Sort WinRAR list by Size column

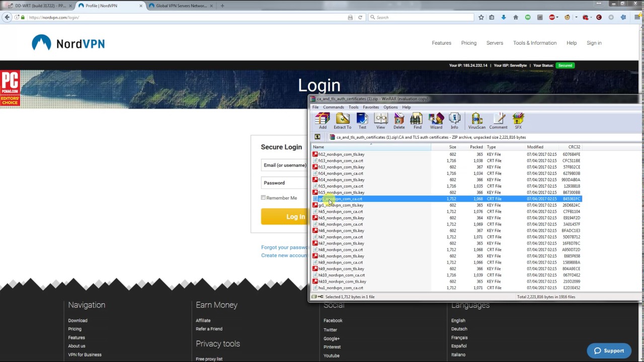pos(445,147)
